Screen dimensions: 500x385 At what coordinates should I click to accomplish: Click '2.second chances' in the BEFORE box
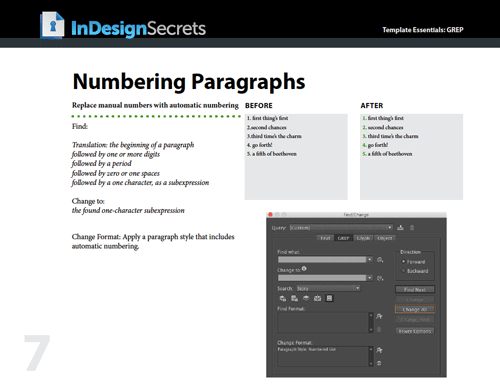267,127
